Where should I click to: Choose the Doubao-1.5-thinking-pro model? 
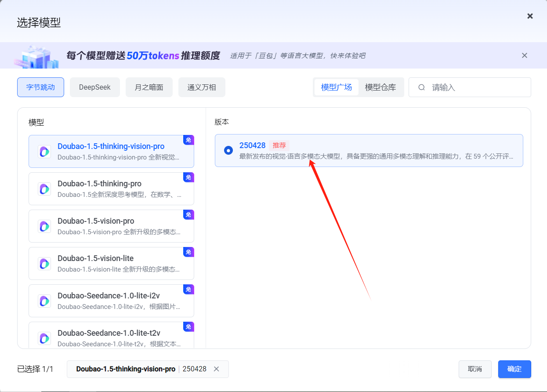(111, 189)
